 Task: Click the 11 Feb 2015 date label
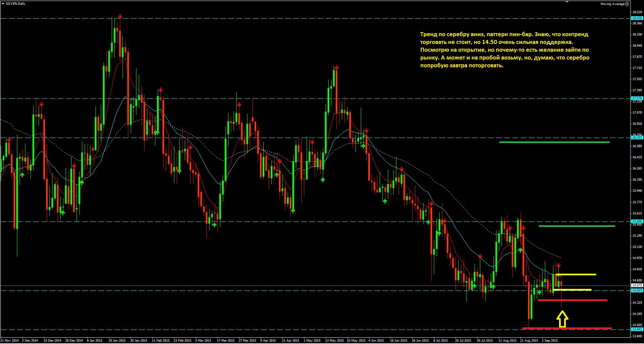click(161, 341)
